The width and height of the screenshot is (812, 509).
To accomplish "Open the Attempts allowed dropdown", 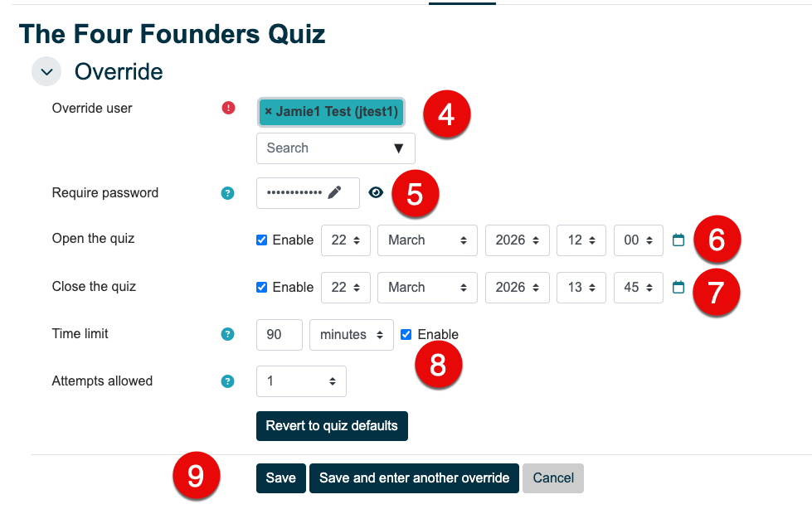I will [x=301, y=381].
